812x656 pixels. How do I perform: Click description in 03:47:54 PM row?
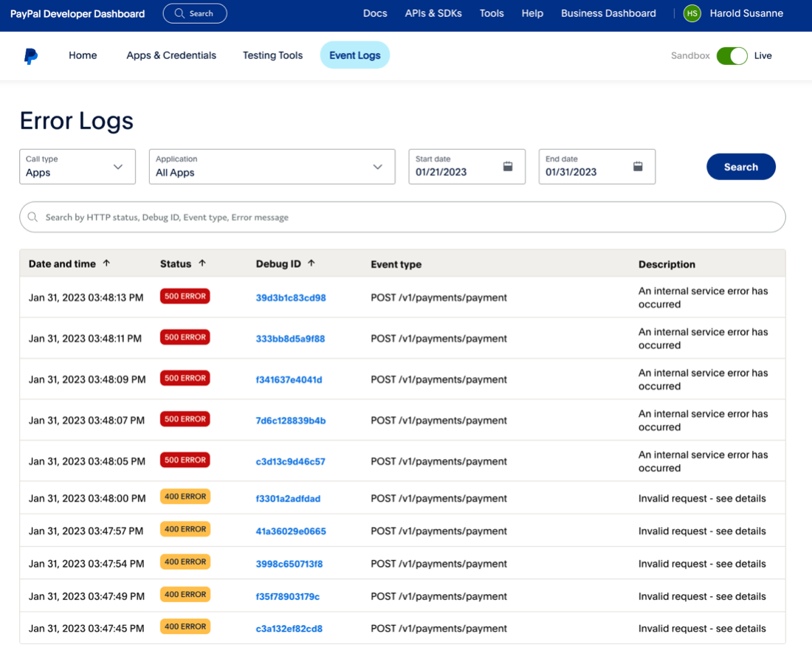click(x=702, y=564)
